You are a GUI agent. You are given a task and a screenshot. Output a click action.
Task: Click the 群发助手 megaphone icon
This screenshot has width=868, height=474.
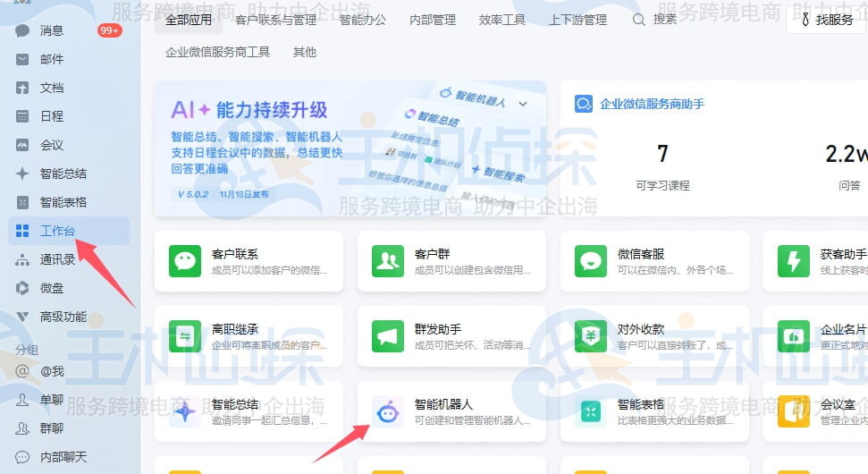(387, 336)
